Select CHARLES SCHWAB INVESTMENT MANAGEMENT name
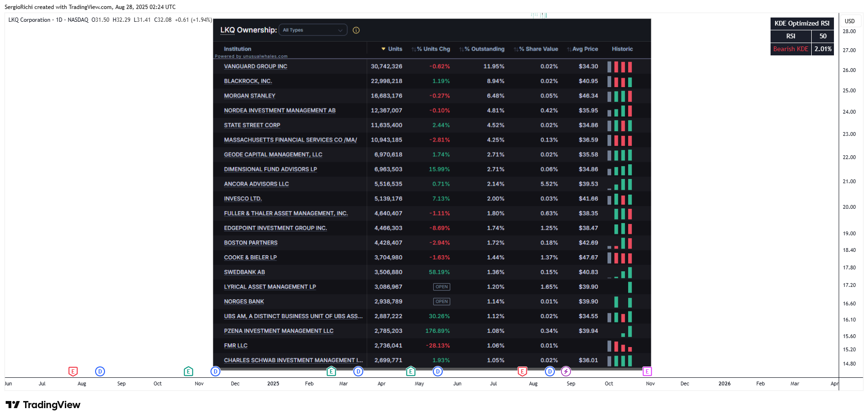Screen dimensions: 868x419 (x=293, y=360)
